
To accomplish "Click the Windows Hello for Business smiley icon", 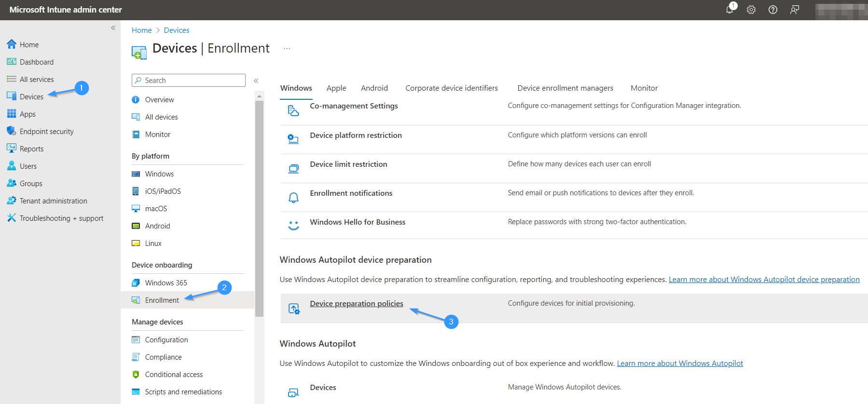I will (293, 226).
